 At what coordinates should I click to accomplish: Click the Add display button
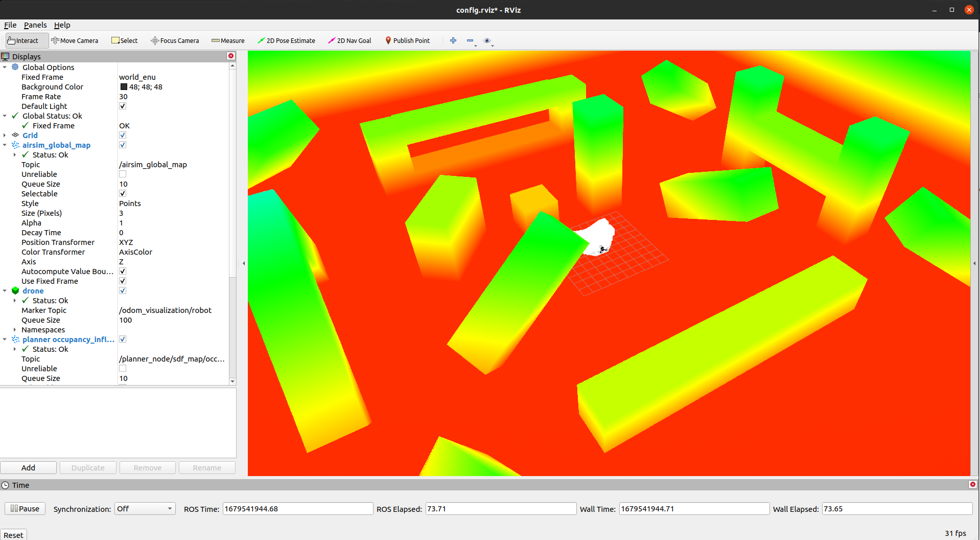tap(29, 467)
